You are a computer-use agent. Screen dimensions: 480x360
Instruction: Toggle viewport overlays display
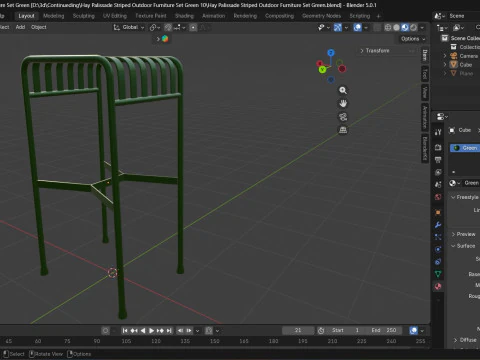357,27
